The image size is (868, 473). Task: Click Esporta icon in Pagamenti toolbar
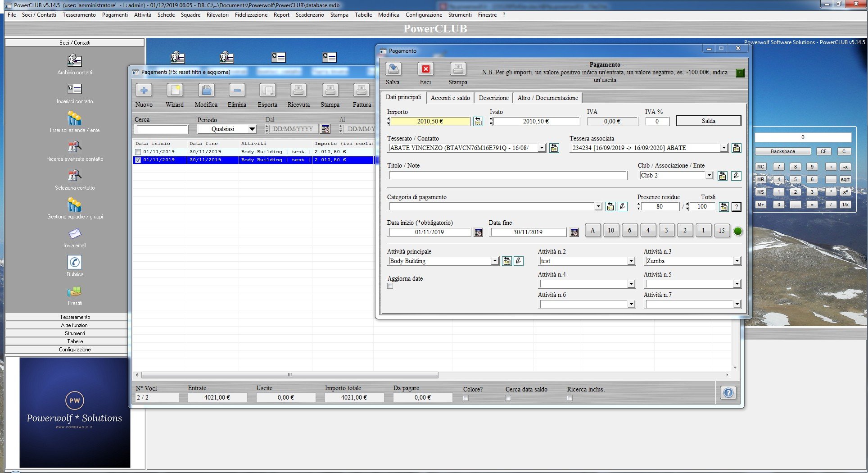pyautogui.click(x=267, y=91)
